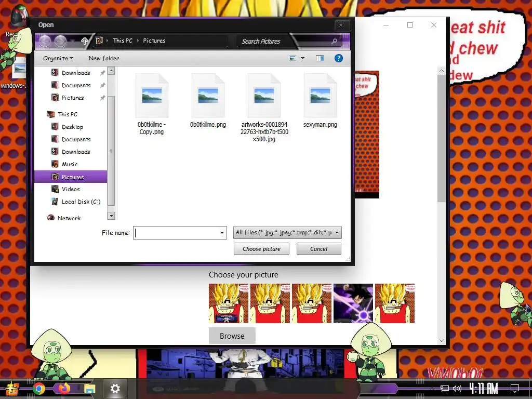Viewport: 532px width, 399px height.
Task: Choose the third background thumbnail in Settings
Action: point(312,303)
